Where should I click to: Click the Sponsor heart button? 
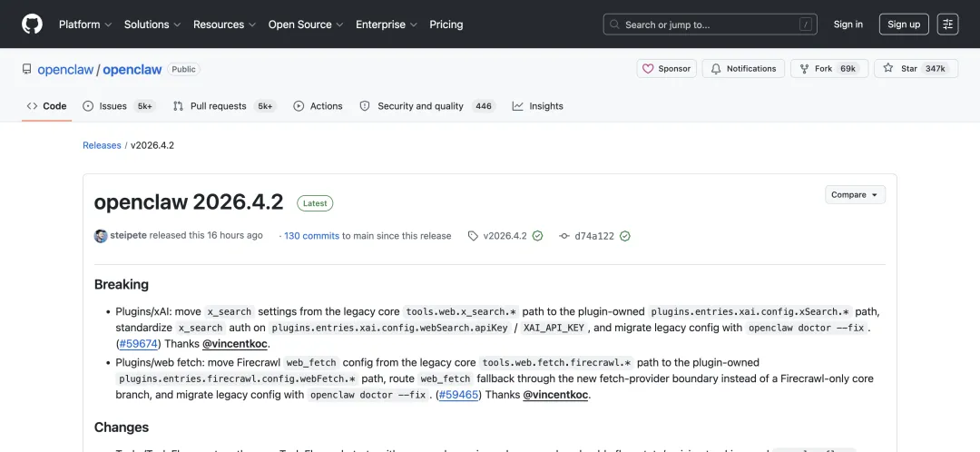[x=666, y=69]
